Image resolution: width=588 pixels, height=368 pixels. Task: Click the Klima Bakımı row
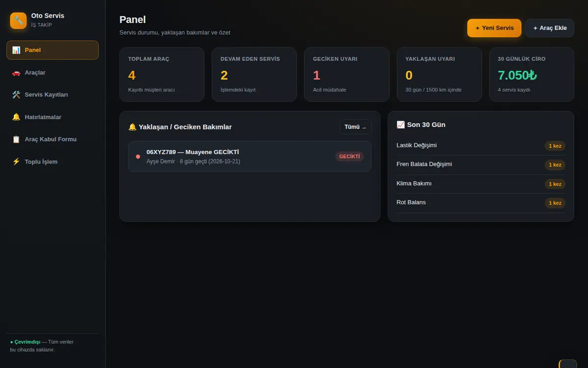481,184
